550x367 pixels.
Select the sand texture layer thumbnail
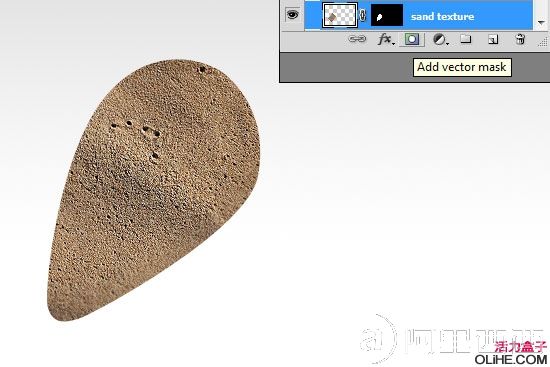tap(340, 15)
